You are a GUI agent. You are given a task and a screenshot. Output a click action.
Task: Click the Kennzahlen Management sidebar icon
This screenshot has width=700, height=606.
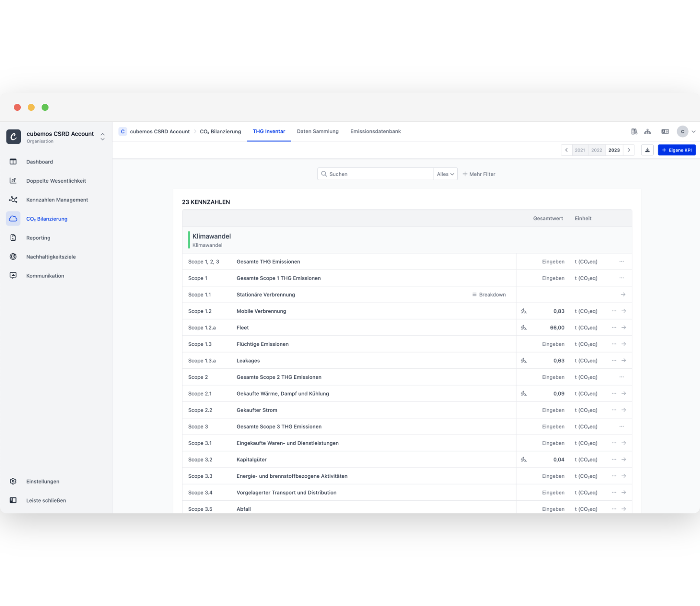[13, 200]
